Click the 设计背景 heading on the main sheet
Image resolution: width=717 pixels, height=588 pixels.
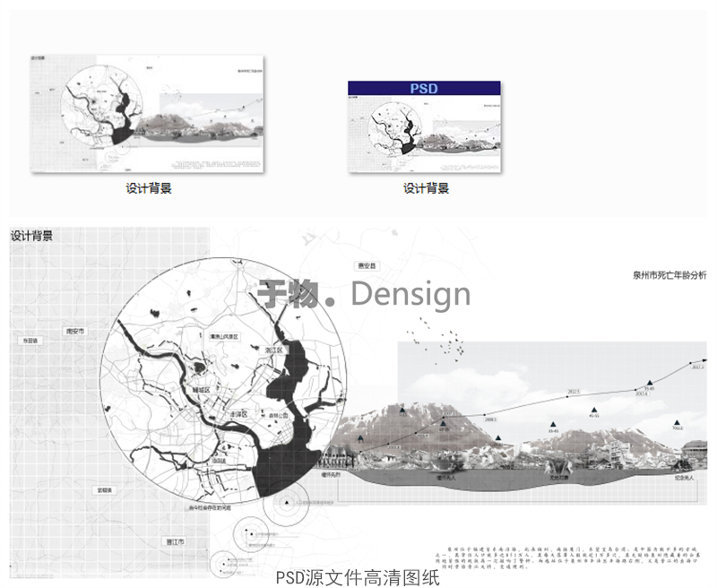31,237
